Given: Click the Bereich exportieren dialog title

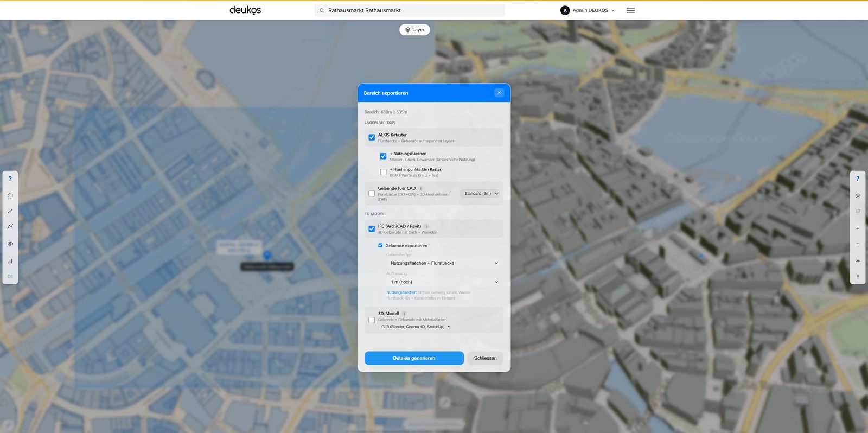Looking at the screenshot, I should pos(386,93).
